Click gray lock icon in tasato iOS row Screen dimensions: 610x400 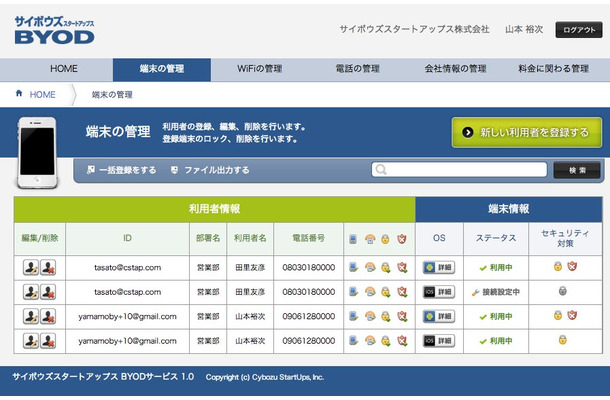563,291
